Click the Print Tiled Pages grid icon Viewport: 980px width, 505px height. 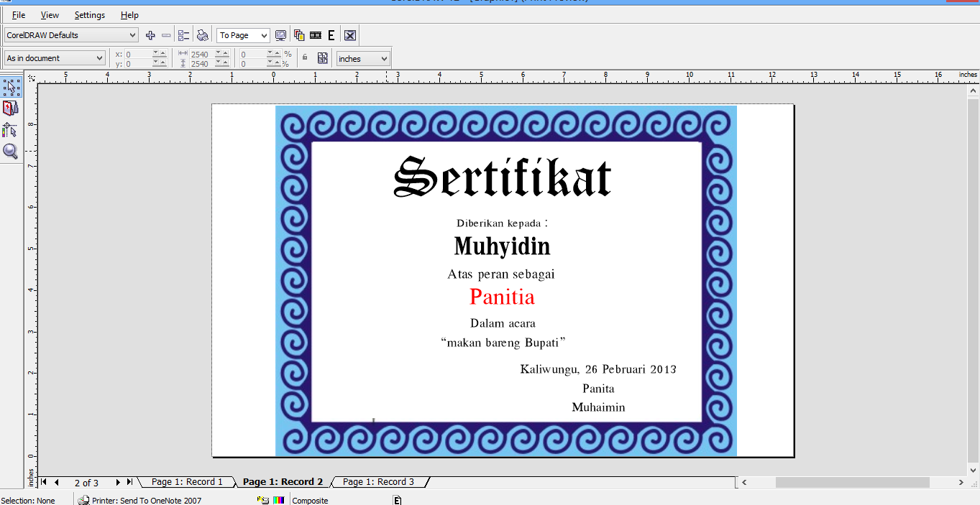coord(323,58)
